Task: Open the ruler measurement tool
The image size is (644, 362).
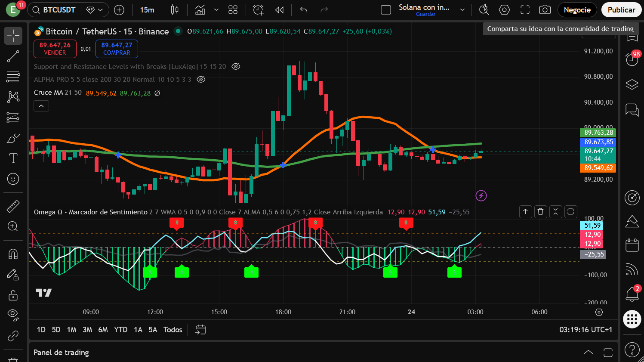Action: pyautogui.click(x=13, y=206)
